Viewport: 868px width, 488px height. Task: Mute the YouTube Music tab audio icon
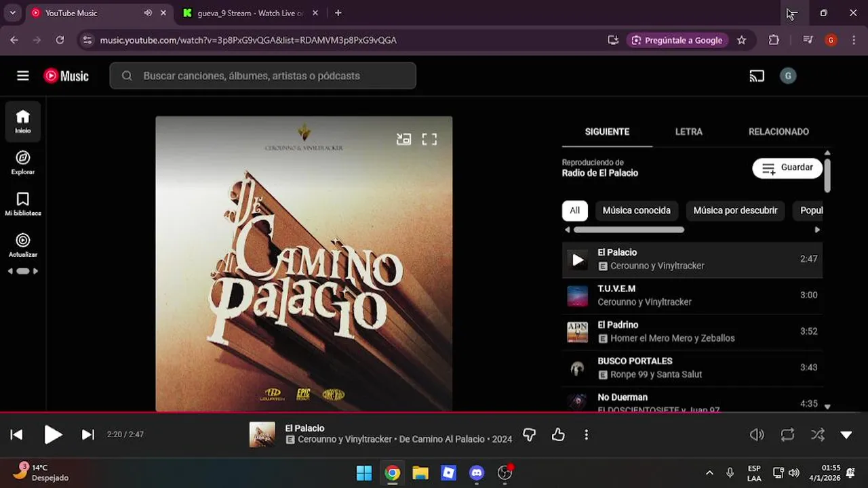point(148,13)
